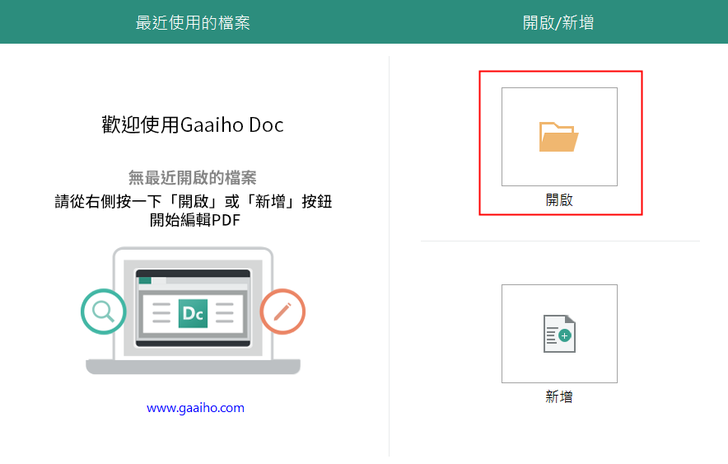Click the 最近使用的檔案 header
This screenshot has width=728, height=464.
coord(193,23)
